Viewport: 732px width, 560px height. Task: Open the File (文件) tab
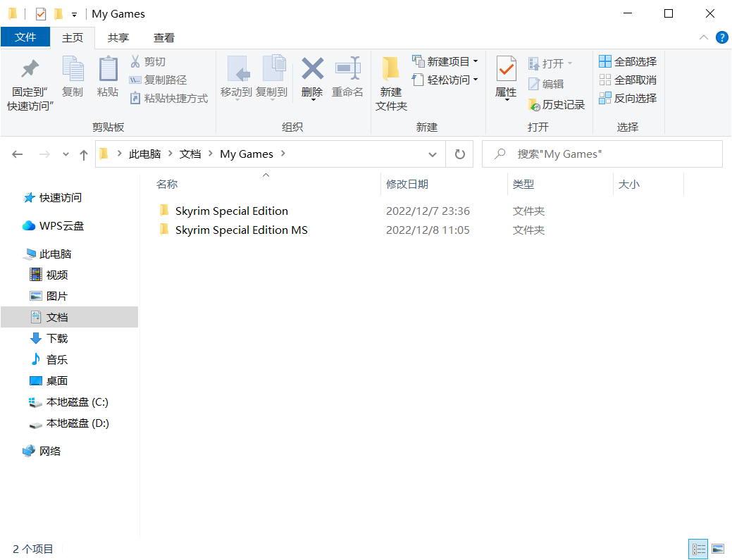25,37
